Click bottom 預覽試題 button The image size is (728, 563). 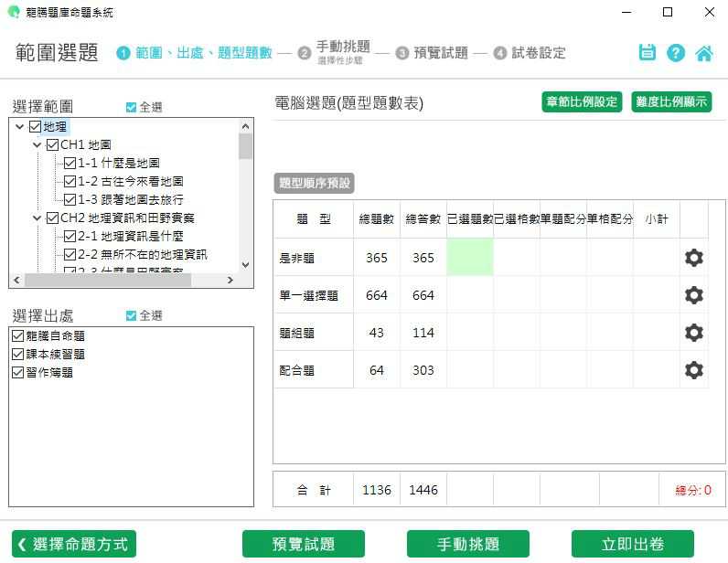[x=303, y=544]
